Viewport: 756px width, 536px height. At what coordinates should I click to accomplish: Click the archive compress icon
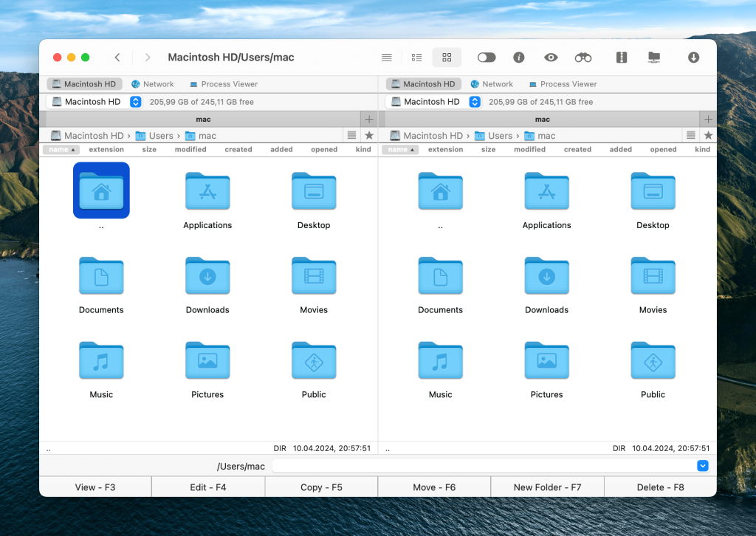(621, 58)
